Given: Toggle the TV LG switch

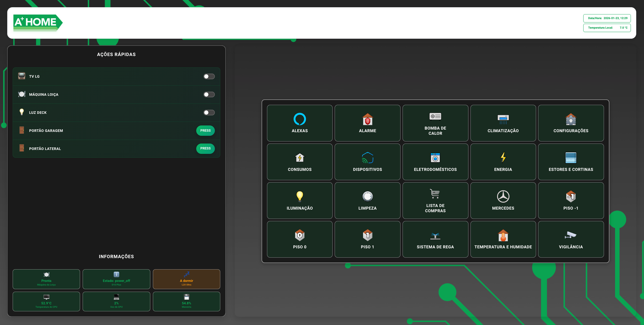Looking at the screenshot, I should click(209, 76).
